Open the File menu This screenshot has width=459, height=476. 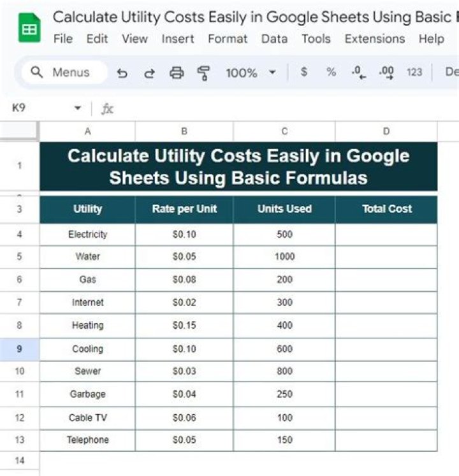click(x=63, y=39)
